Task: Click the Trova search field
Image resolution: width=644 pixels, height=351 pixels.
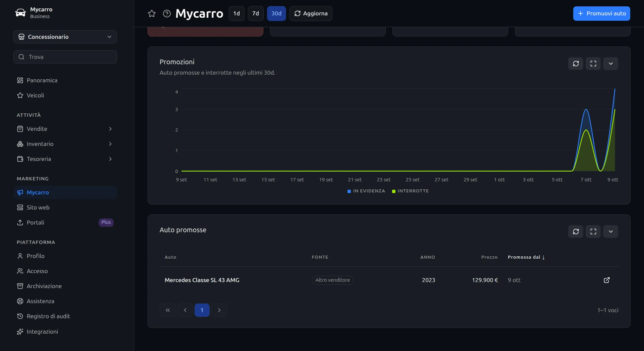Action: point(65,57)
